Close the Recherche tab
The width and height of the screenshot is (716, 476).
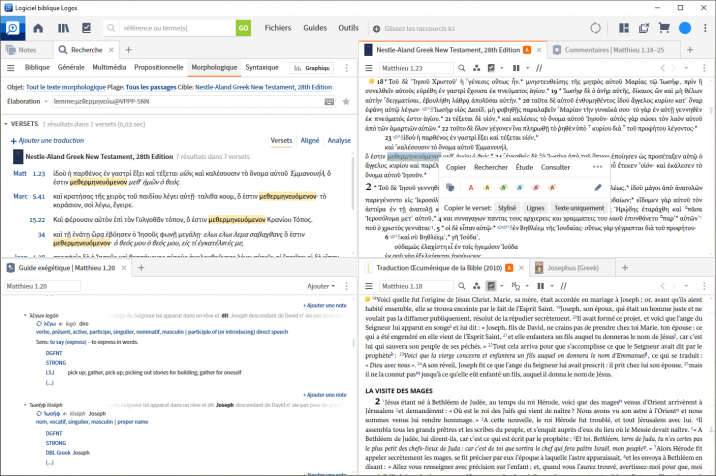[x=111, y=50]
